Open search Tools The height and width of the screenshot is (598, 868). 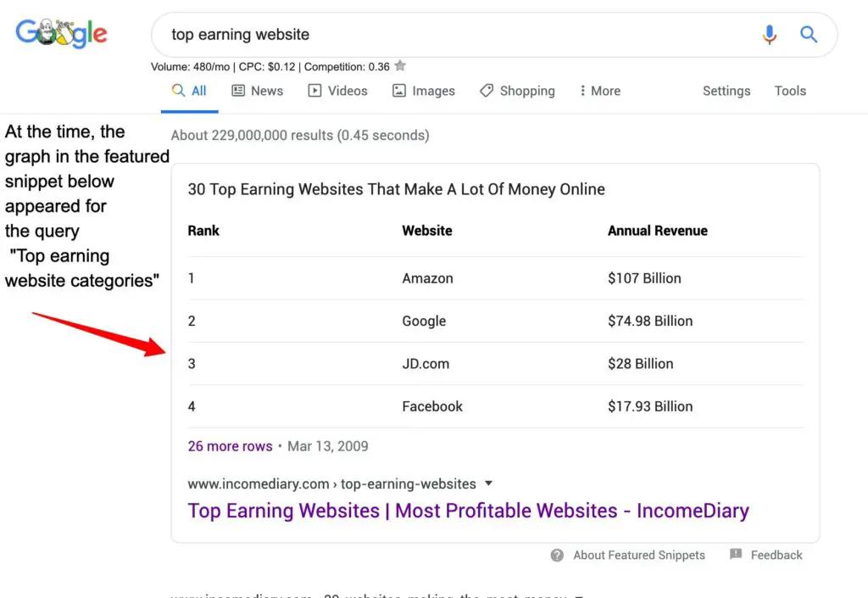click(x=790, y=91)
